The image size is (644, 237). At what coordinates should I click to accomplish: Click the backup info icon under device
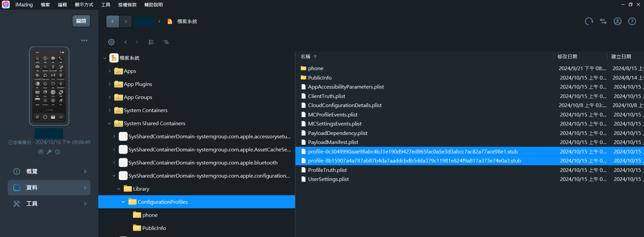pos(58,152)
